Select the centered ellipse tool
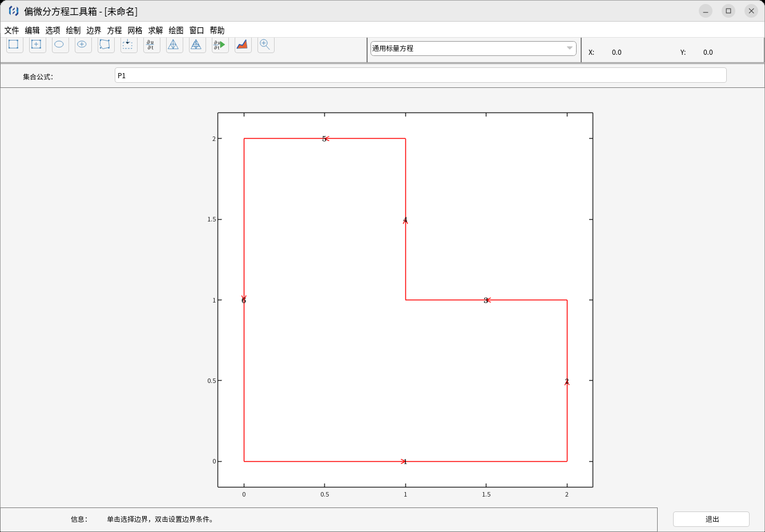Screen dimensions: 765x532 click(x=83, y=45)
